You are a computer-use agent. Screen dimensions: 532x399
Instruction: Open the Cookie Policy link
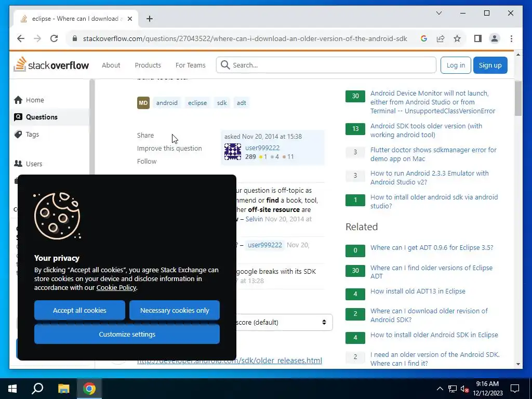(116, 287)
